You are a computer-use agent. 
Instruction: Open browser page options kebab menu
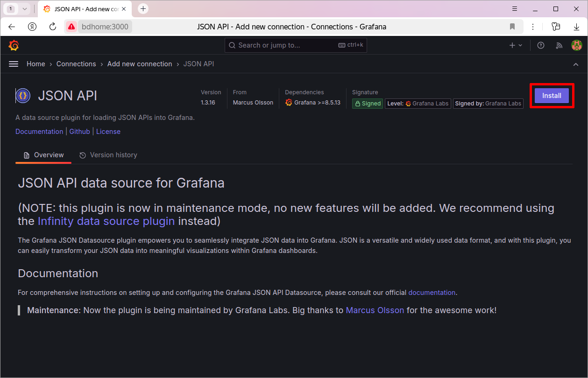533,27
